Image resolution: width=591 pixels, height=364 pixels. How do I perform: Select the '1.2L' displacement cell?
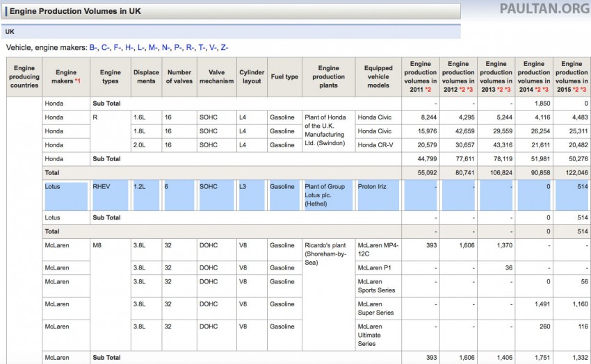pyautogui.click(x=146, y=195)
